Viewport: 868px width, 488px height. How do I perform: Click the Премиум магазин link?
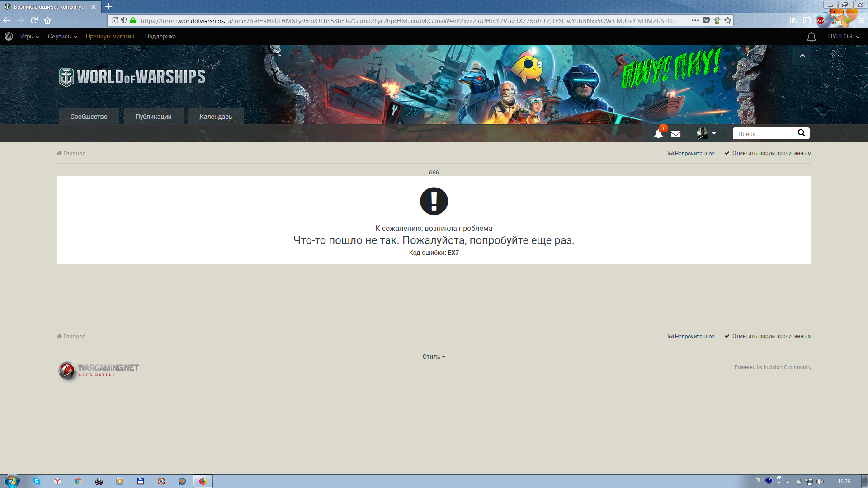(x=110, y=37)
